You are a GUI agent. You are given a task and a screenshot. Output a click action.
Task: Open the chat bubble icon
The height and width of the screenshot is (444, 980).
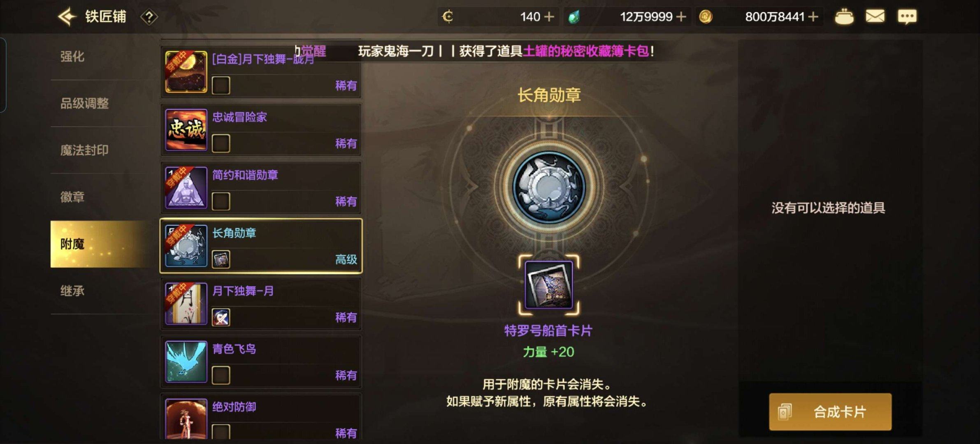pyautogui.click(x=907, y=17)
